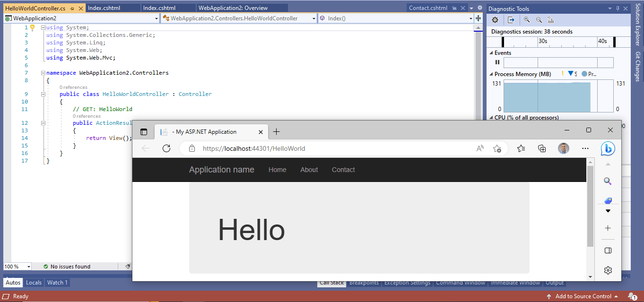The height and width of the screenshot is (302, 644).
Task: Click the Visual Studio notifications bell icon
Action: [x=632, y=296]
